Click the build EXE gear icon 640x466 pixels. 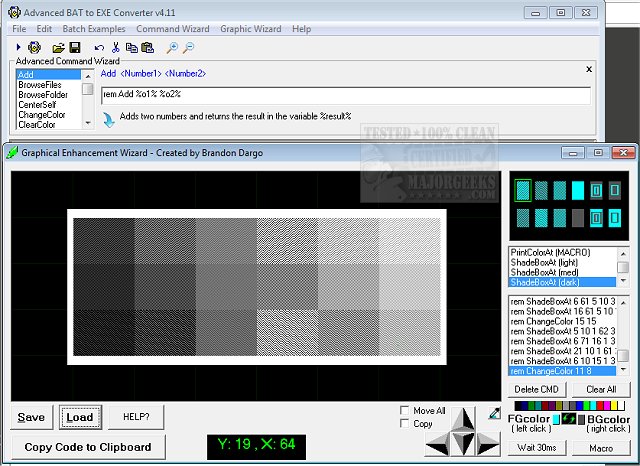(x=34, y=47)
